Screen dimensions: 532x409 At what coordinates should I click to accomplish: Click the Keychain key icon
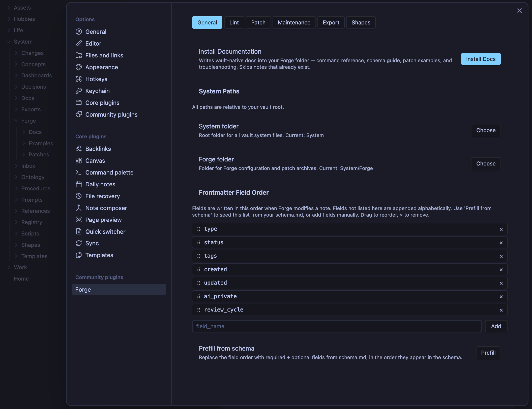pos(79,91)
